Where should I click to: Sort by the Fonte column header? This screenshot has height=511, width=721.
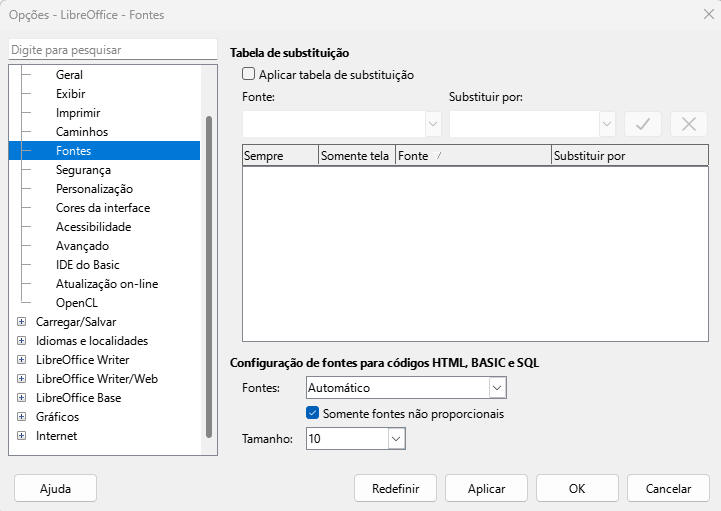pos(473,155)
